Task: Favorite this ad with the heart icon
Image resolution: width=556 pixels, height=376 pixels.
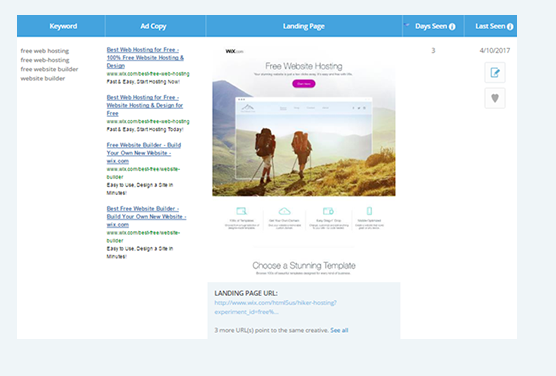Action: coord(495,98)
